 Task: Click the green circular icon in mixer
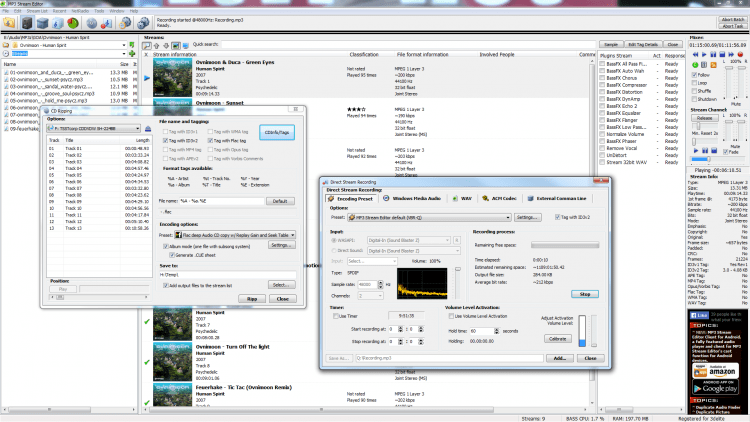click(695, 65)
